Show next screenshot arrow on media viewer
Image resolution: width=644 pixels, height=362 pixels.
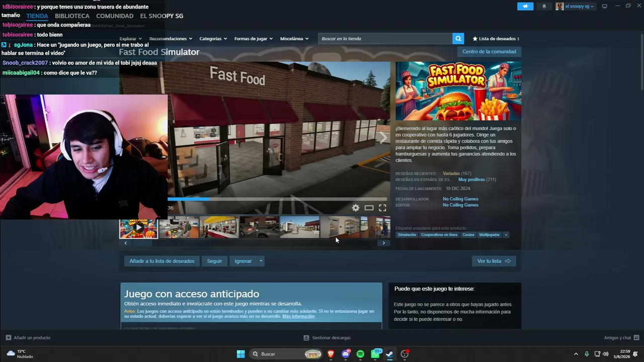(x=383, y=138)
